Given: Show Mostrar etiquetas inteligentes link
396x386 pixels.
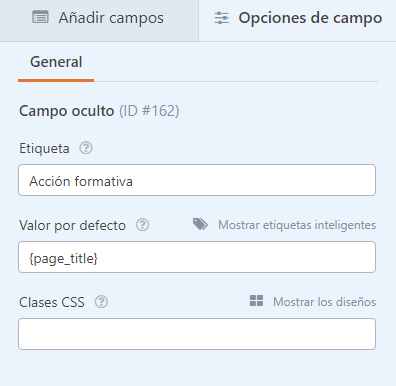Looking at the screenshot, I should (297, 225).
